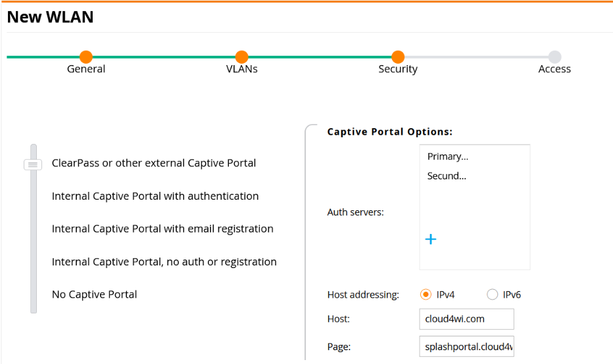Click the VLANs step circle
The image size is (613, 364).
(241, 57)
